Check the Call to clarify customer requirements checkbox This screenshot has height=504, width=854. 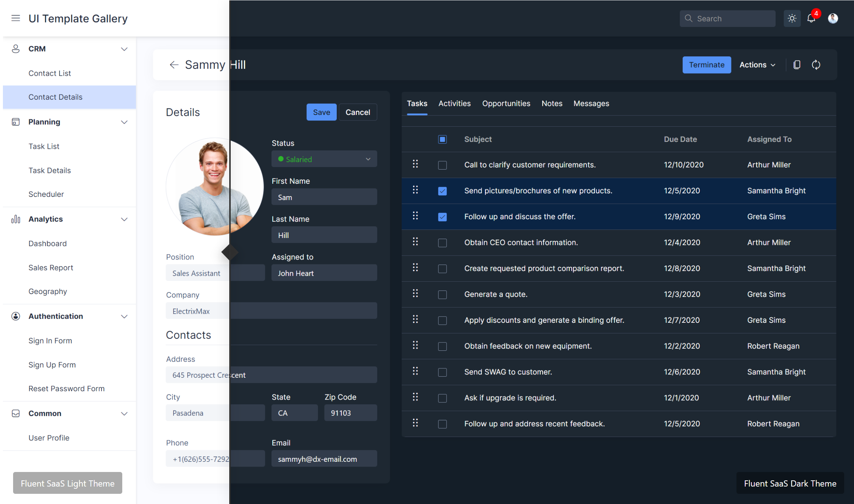tap(442, 165)
